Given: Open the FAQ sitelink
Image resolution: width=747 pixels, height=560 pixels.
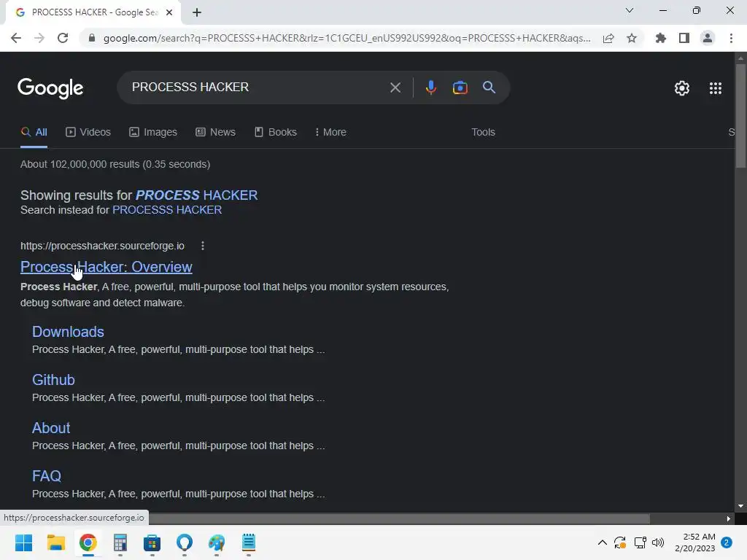Looking at the screenshot, I should click(47, 476).
